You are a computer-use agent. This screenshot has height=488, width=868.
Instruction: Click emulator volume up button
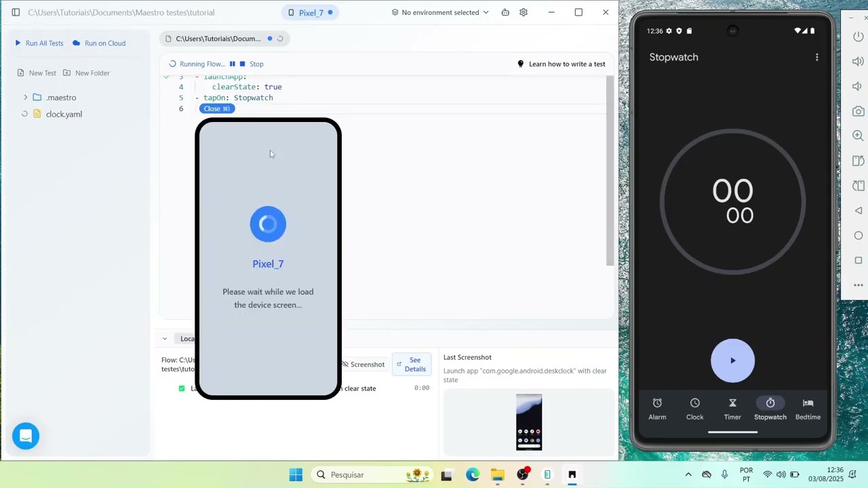[x=859, y=62]
